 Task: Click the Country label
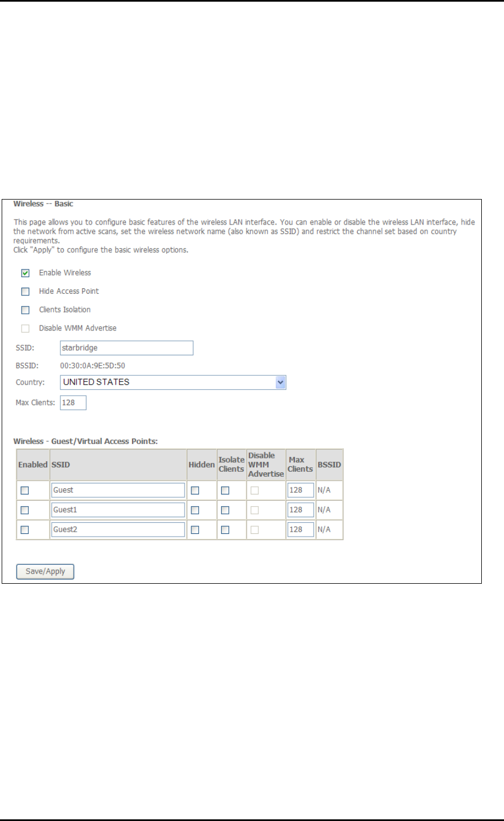tap(30, 383)
